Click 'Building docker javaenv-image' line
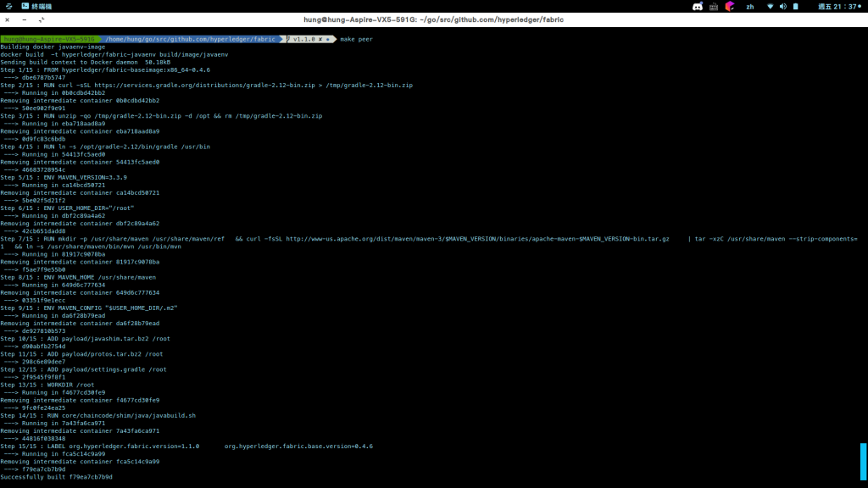 [53, 47]
